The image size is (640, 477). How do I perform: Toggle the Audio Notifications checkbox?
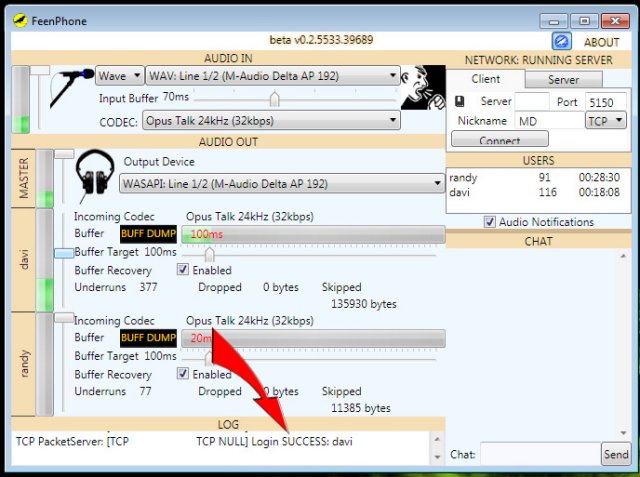pyautogui.click(x=489, y=222)
